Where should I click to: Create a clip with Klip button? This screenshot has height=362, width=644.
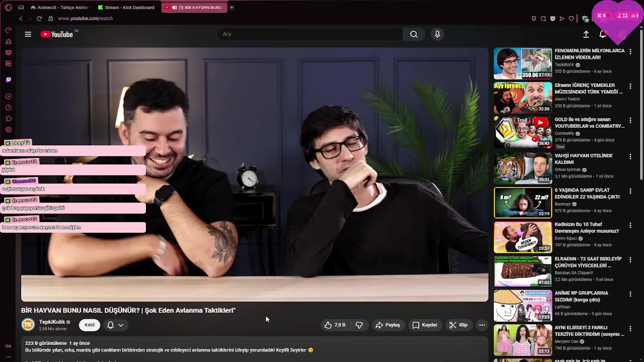pos(458,325)
